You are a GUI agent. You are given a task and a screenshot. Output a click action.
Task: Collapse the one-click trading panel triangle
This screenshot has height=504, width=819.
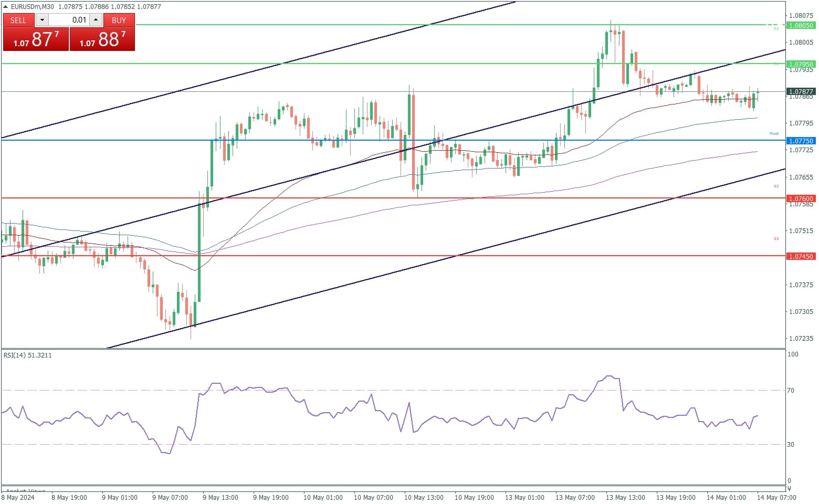pyautogui.click(x=6, y=7)
